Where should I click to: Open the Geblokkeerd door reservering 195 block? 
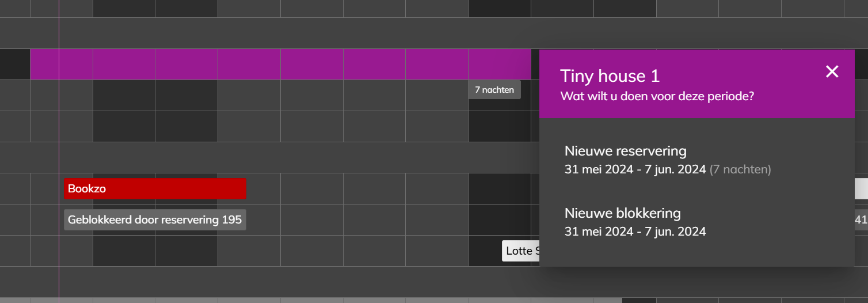(155, 219)
